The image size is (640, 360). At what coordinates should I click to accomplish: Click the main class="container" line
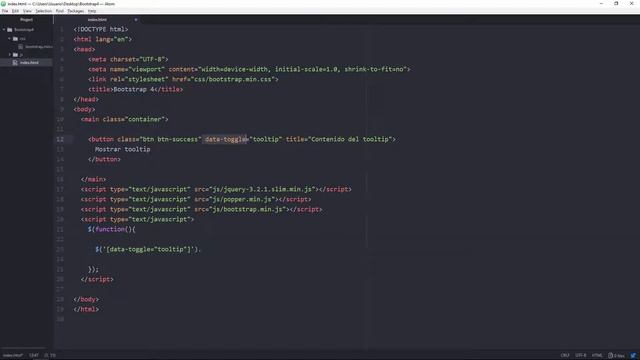coord(124,119)
